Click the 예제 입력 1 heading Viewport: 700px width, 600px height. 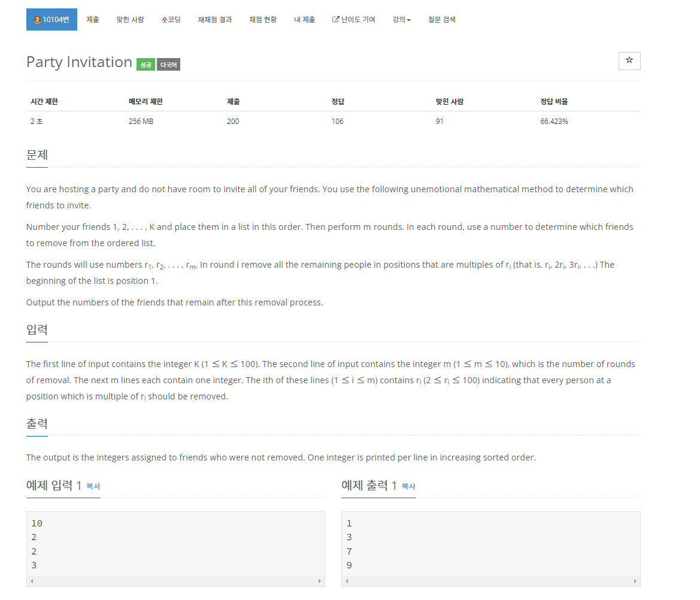point(54,485)
